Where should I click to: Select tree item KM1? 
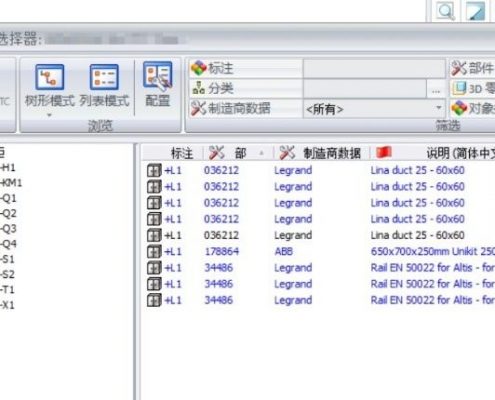11,183
